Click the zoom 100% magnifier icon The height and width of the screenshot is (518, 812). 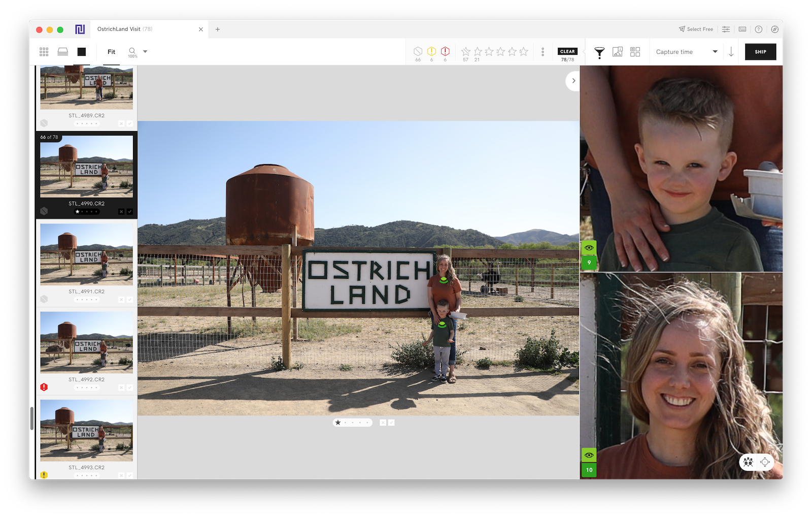click(x=132, y=52)
